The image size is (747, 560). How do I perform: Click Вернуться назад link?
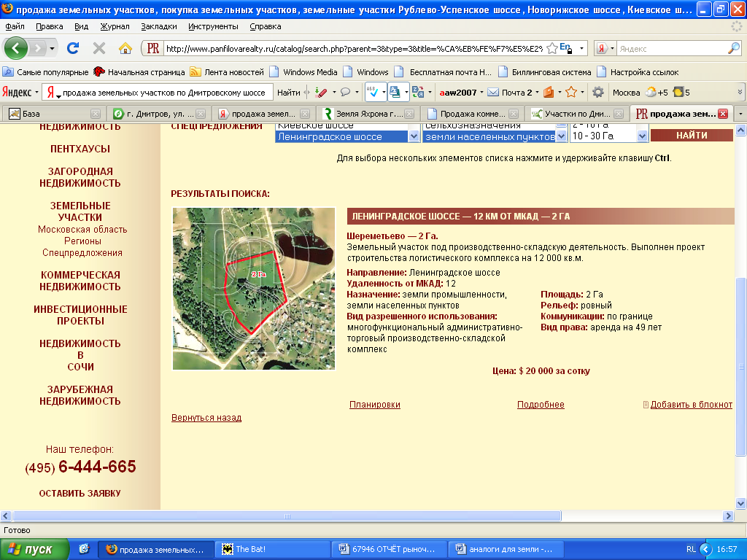[x=206, y=418]
